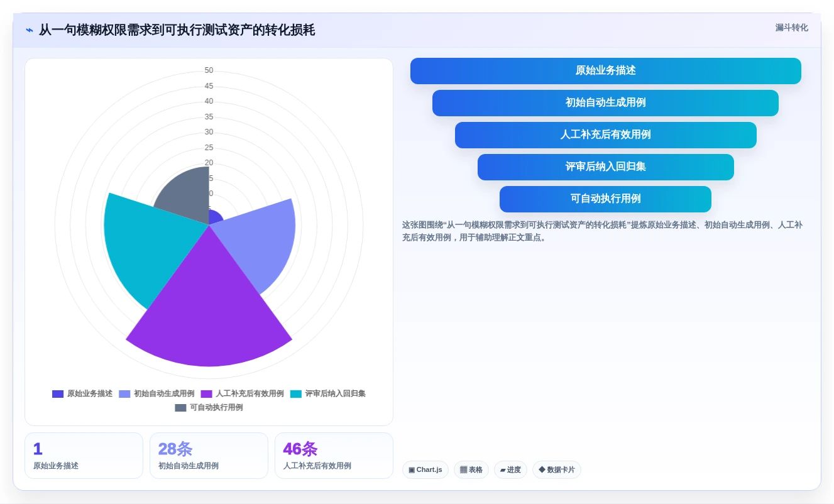This screenshot has width=834, height=504.
Task: Click the small indigo center chart segment
Action: coord(215,217)
